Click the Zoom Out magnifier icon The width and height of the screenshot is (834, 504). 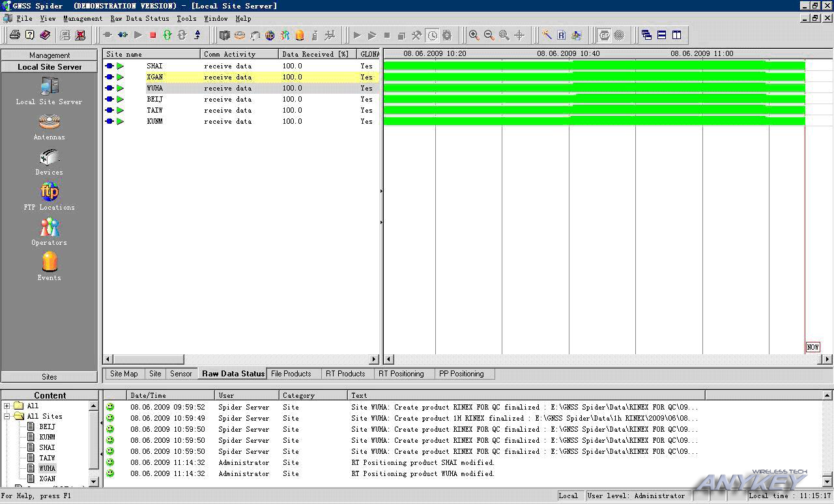(489, 35)
